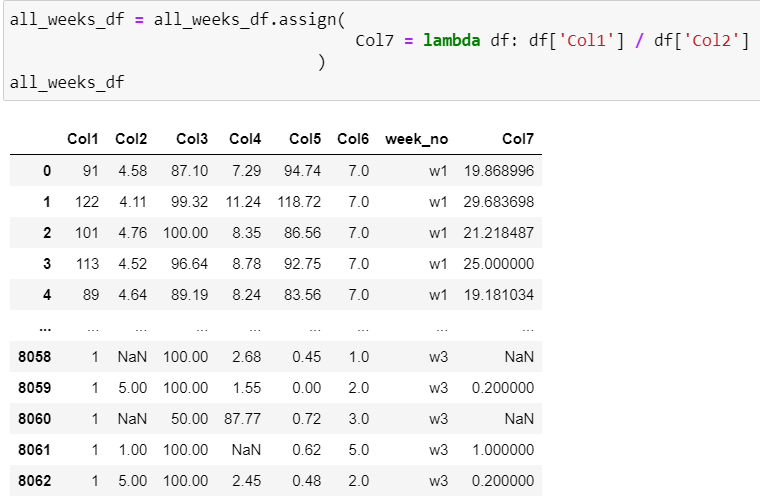This screenshot has width=760, height=499.
Task: Click the Col1 value 122
Action: tap(87, 202)
